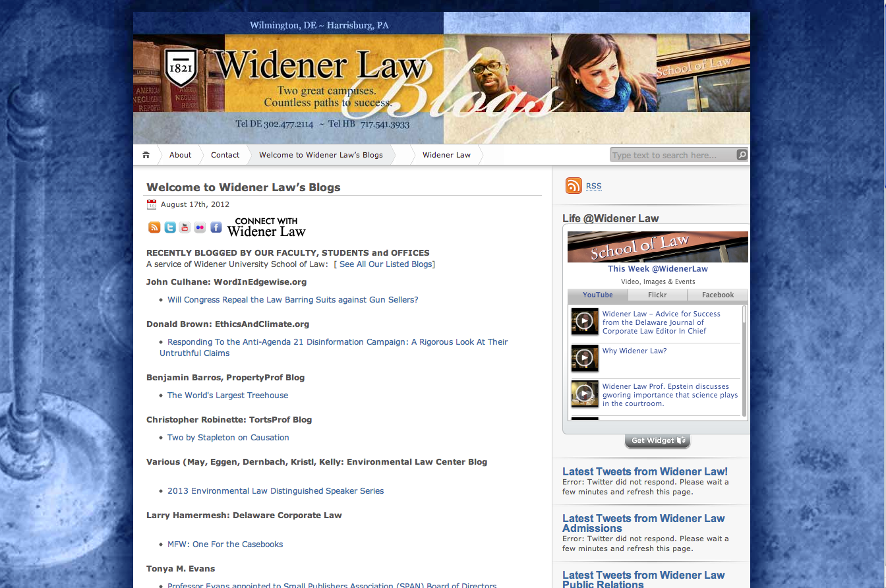This screenshot has width=886, height=588.
Task: Click Latest Tweets from Widener Law Admissions heading
Action: tap(643, 523)
